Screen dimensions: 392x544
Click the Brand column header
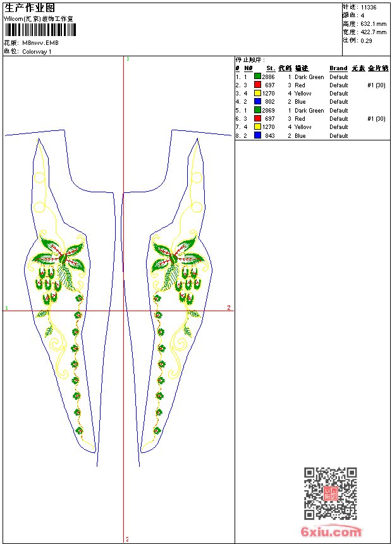tap(338, 68)
